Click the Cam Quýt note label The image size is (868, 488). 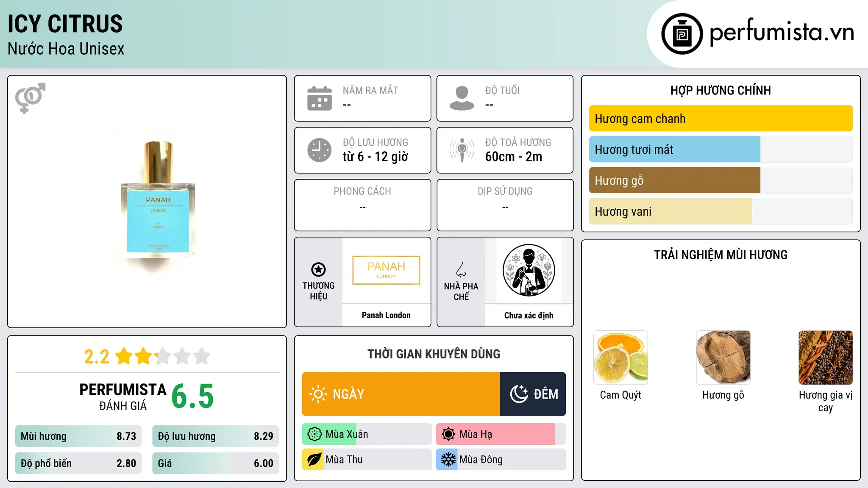(x=620, y=395)
